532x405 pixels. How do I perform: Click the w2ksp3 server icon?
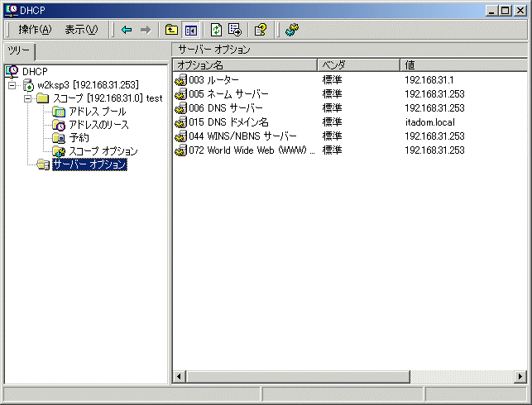click(x=29, y=85)
